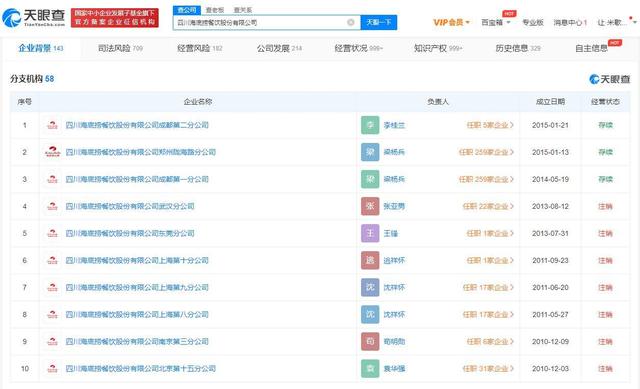Open the company logo of 上海第九分公司 row
The height and width of the screenshot is (389, 640).
52,287
